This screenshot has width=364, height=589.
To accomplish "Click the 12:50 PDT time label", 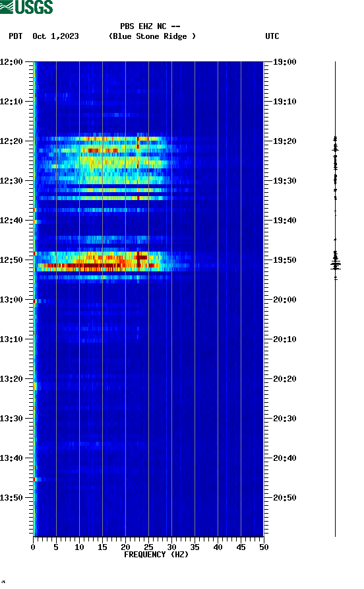I will pyautogui.click(x=11, y=260).
